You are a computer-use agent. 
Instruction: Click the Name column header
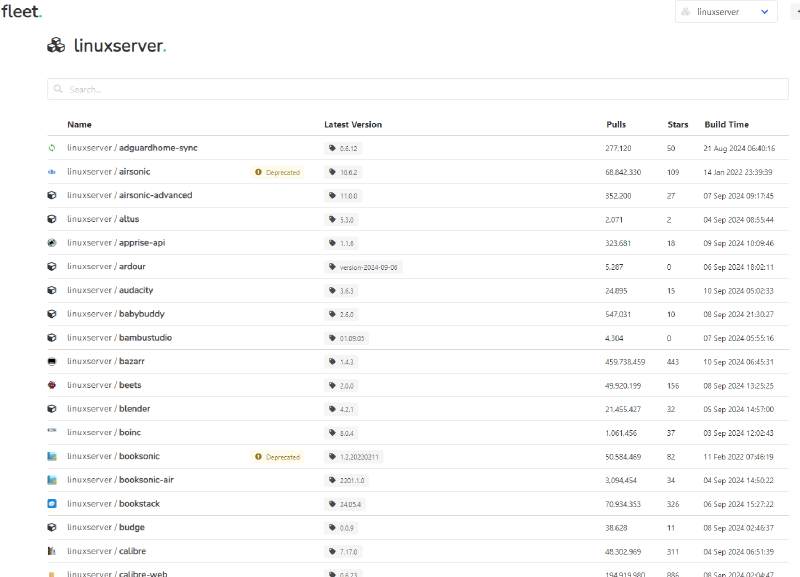point(79,124)
